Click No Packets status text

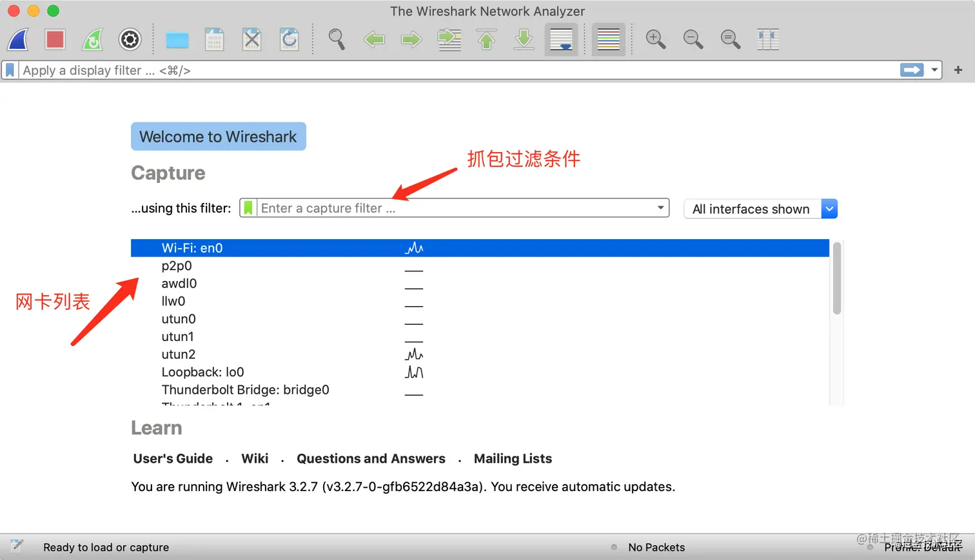coord(656,547)
